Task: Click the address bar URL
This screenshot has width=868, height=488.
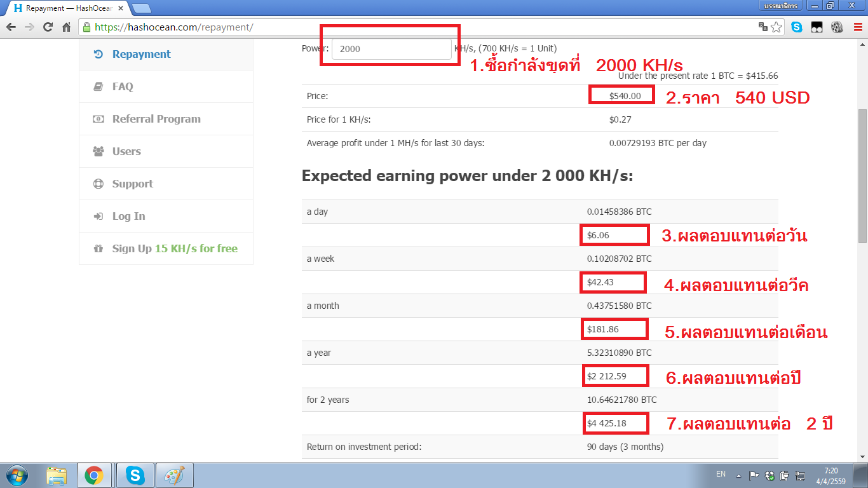Action: pos(174,27)
